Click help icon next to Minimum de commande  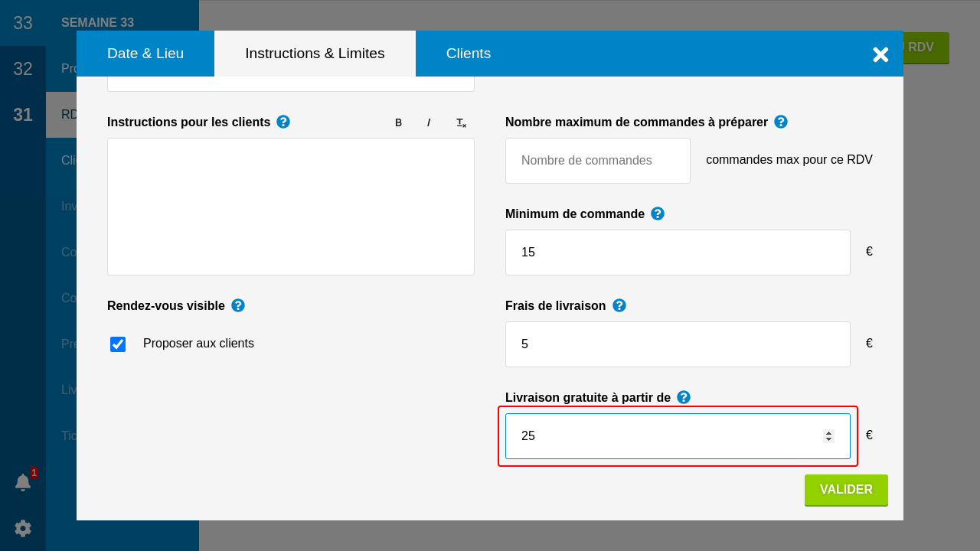pyautogui.click(x=658, y=214)
